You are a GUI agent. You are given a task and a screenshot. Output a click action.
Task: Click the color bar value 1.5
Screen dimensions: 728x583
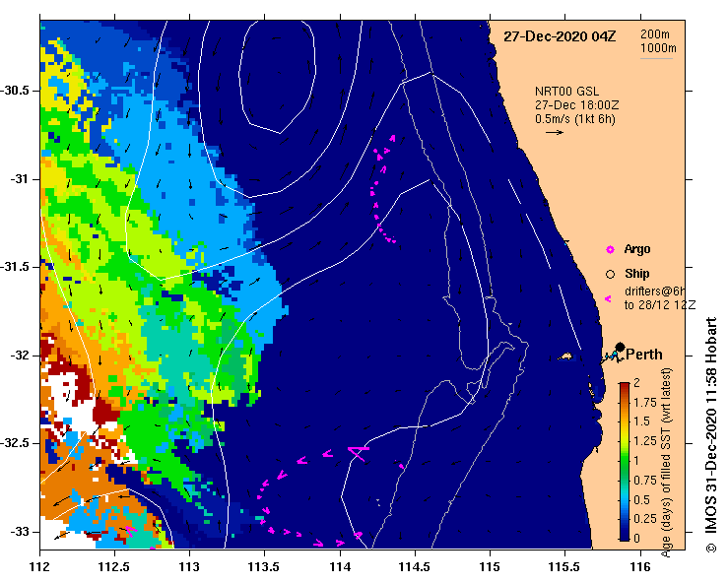pos(641,421)
